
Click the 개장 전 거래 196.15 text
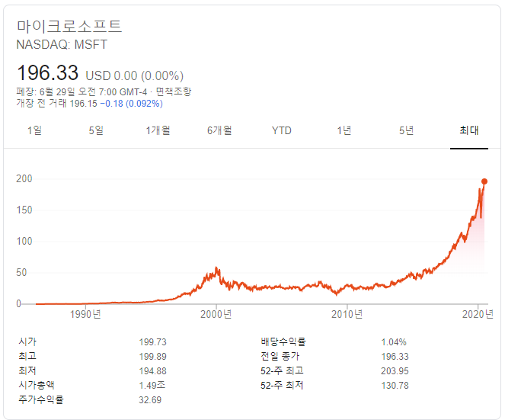click(x=56, y=104)
